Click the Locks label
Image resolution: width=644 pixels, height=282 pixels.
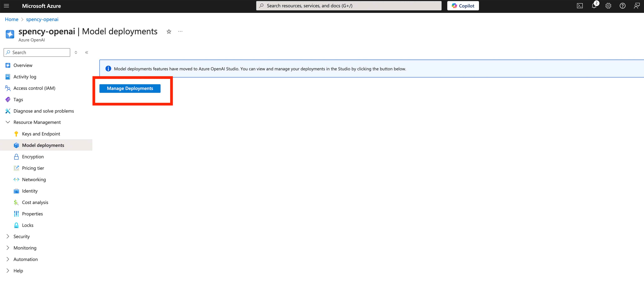pyautogui.click(x=28, y=225)
